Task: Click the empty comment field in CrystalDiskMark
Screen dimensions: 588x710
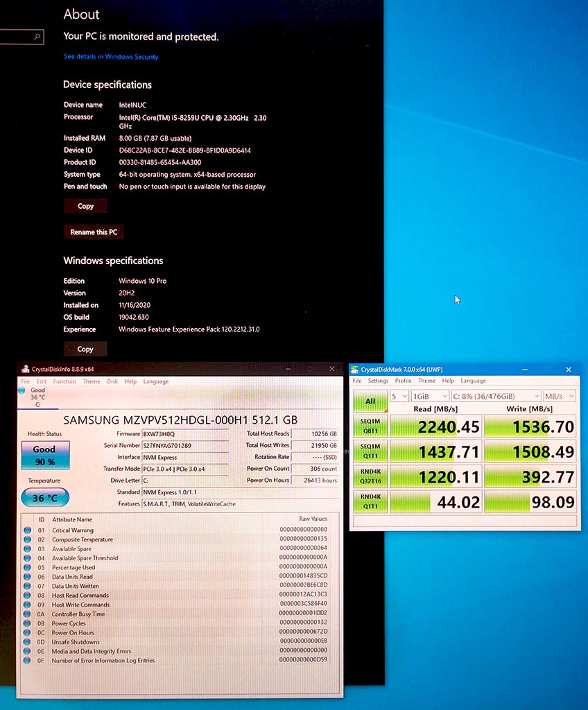Action: 465,521
